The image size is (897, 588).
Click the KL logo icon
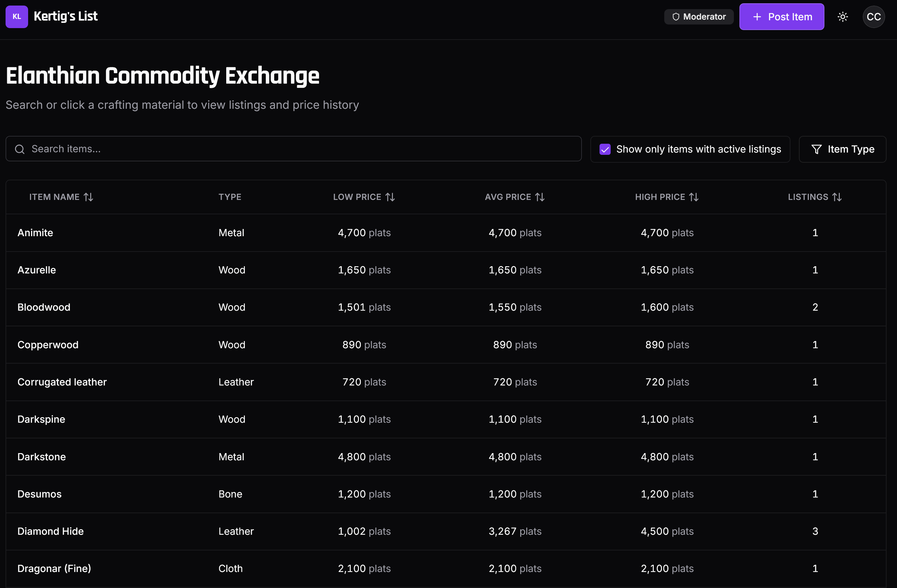[17, 17]
